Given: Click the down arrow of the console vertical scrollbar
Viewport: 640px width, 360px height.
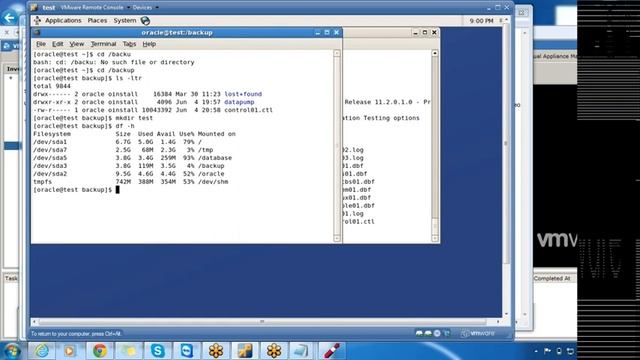Looking at the screenshot, I should pos(507,314).
